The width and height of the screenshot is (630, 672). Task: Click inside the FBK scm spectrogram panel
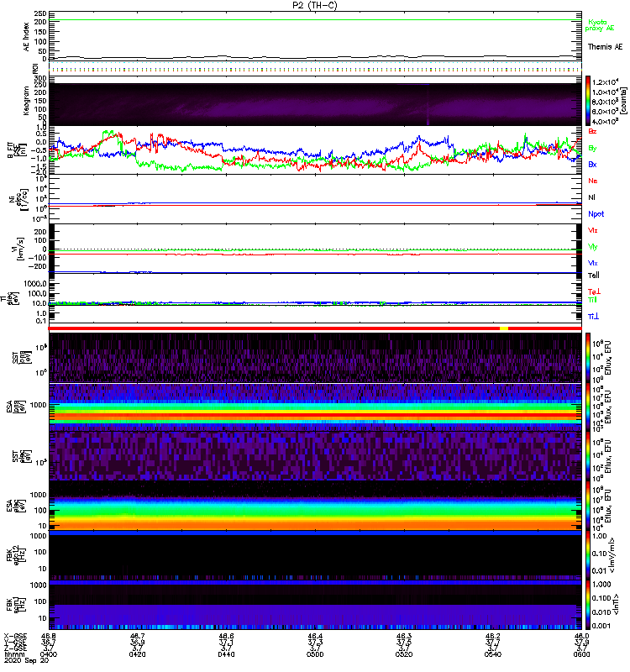[x=315, y=605]
